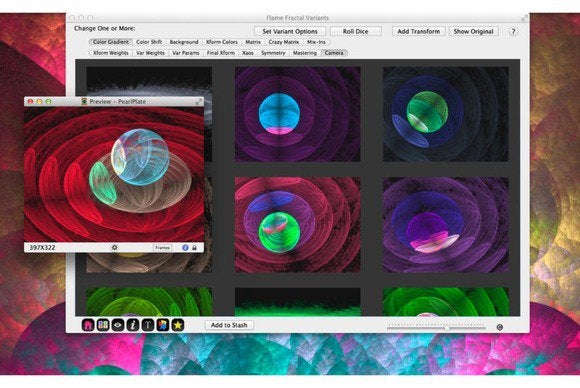Click the Roll Dice button
Screen dimensions: 580x388
pos(355,31)
